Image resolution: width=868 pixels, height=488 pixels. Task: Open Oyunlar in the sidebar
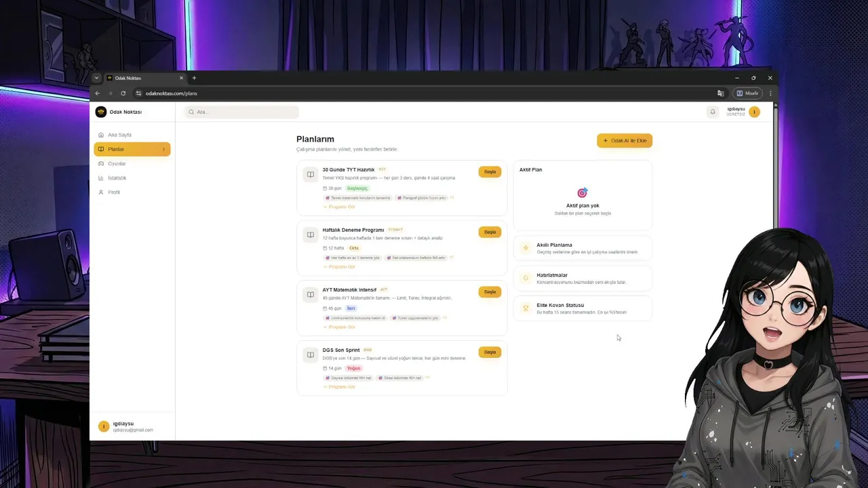tap(132, 163)
